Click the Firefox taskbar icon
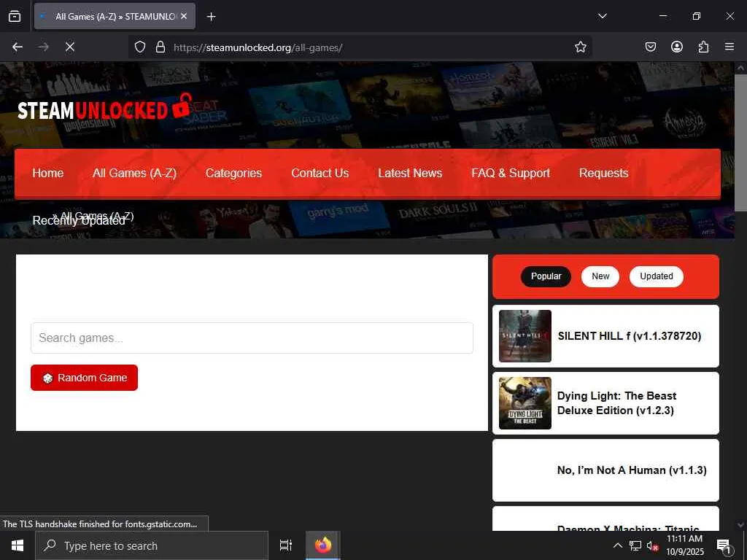Viewport: 747px width, 560px height. coord(322,545)
